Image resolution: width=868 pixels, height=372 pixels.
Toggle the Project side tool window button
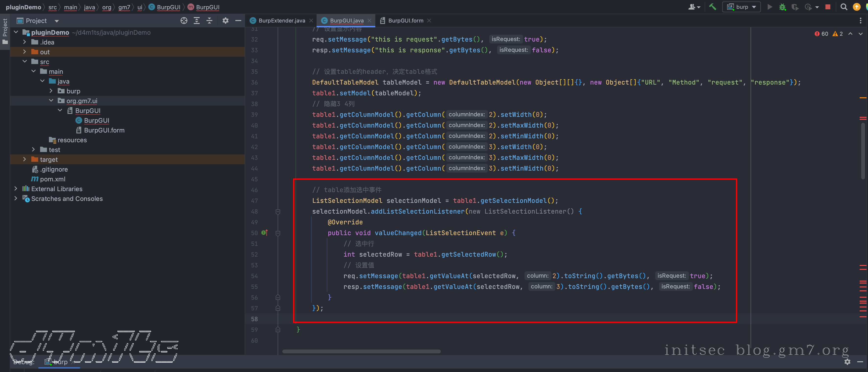pyautogui.click(x=5, y=32)
